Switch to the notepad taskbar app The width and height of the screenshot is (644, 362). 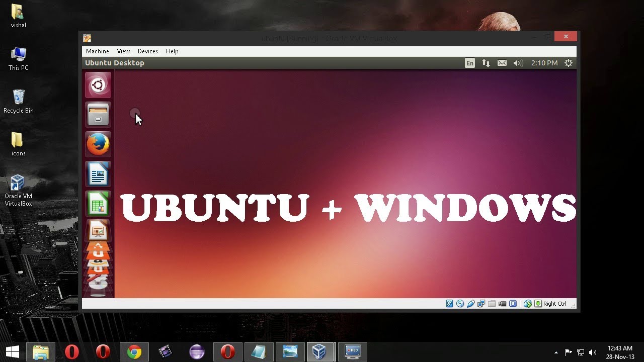[x=259, y=352]
